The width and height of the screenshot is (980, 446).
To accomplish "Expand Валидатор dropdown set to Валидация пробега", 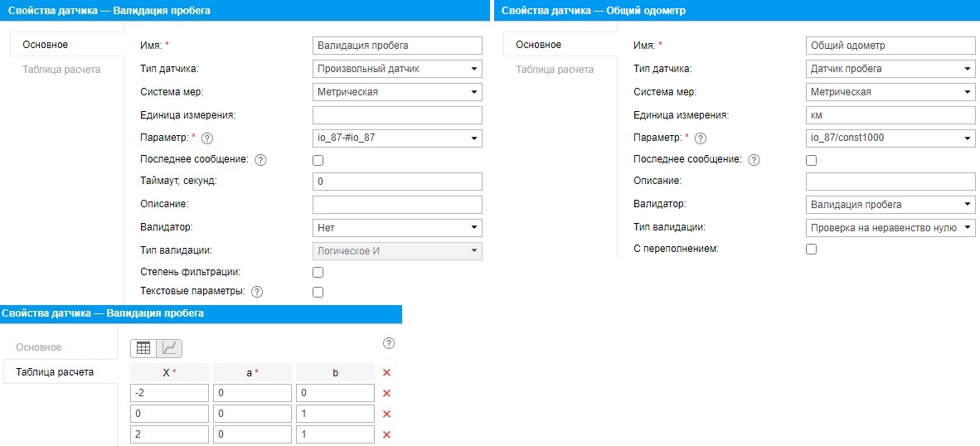I will (890, 205).
